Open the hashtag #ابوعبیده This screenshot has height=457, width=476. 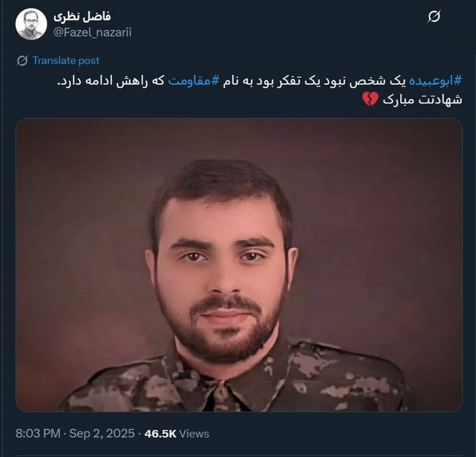(436, 81)
